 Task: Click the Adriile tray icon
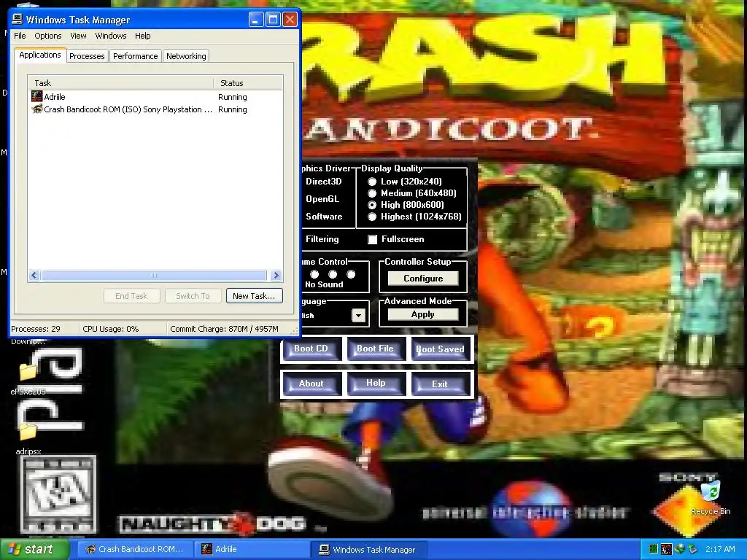[x=666, y=550]
